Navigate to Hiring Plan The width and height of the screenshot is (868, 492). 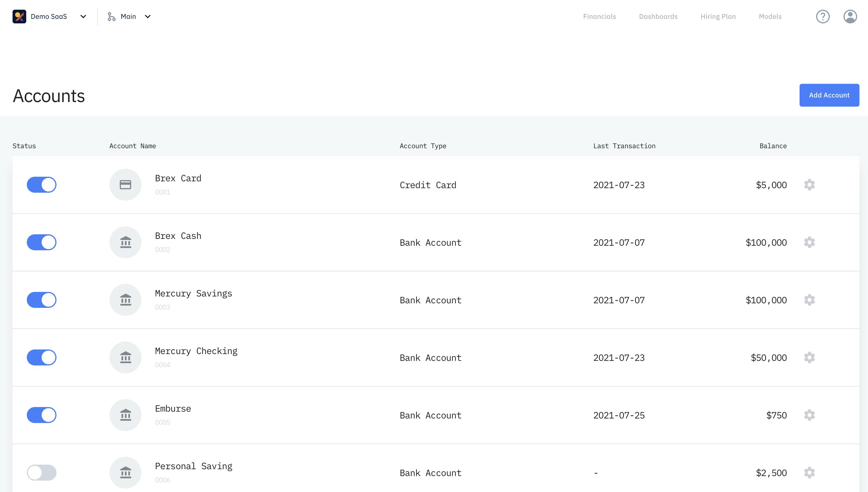coord(718,17)
